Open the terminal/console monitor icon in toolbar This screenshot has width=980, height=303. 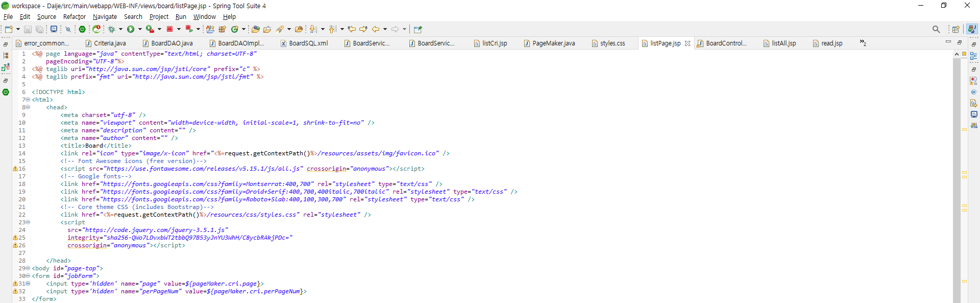pos(54,29)
